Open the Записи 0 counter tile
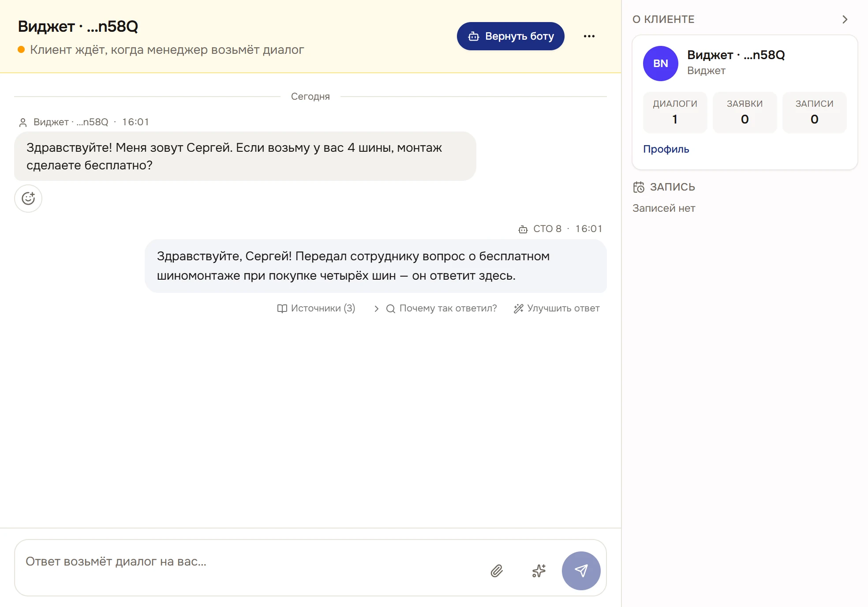The width and height of the screenshot is (868, 607). click(814, 112)
